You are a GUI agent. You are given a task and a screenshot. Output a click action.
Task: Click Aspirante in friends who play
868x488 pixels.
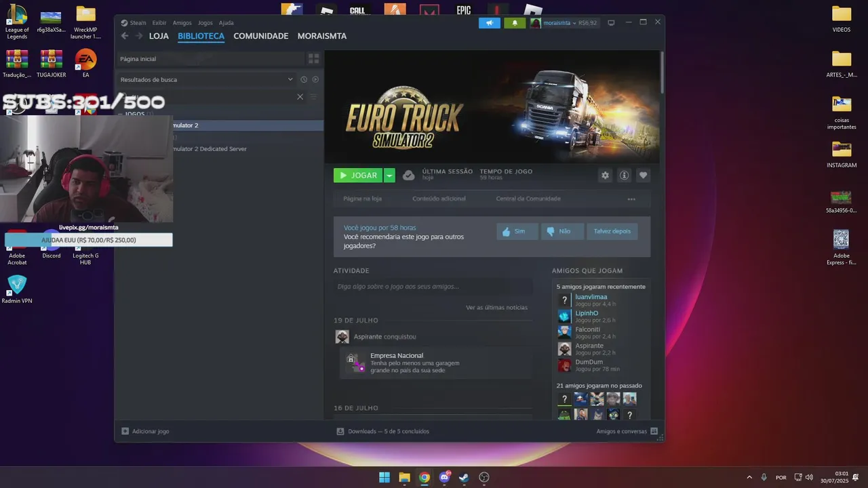point(589,346)
